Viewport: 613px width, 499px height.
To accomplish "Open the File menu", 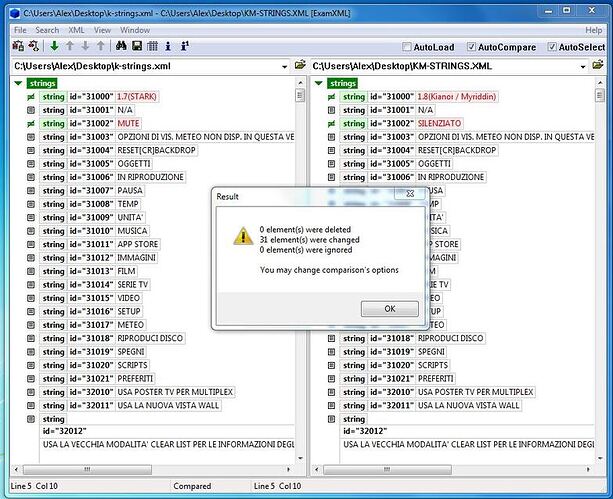I will coord(20,30).
